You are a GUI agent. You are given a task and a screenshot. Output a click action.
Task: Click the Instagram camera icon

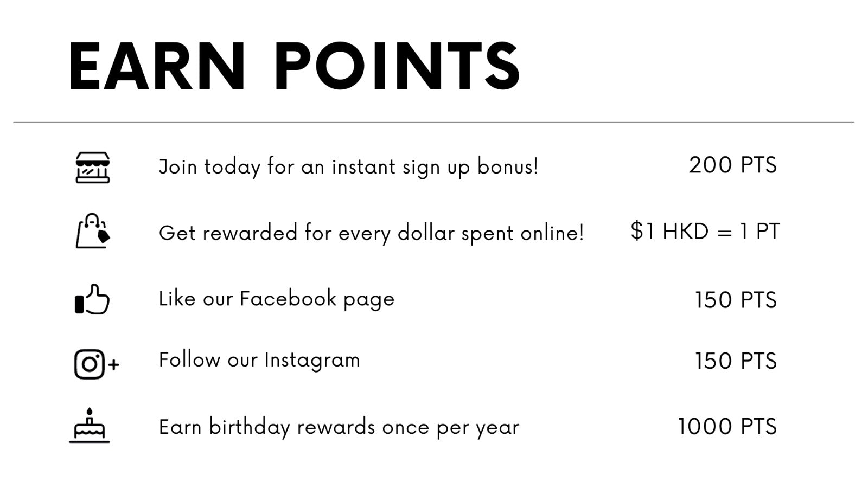[89, 364]
